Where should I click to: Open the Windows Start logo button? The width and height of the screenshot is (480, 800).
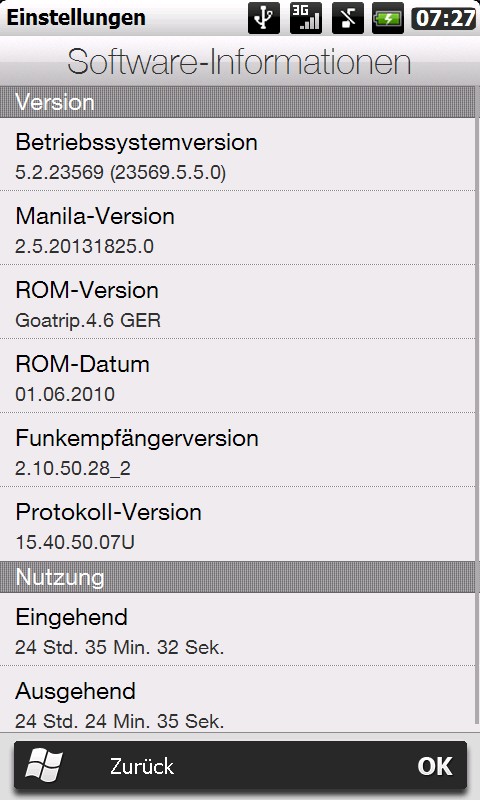tap(44, 766)
